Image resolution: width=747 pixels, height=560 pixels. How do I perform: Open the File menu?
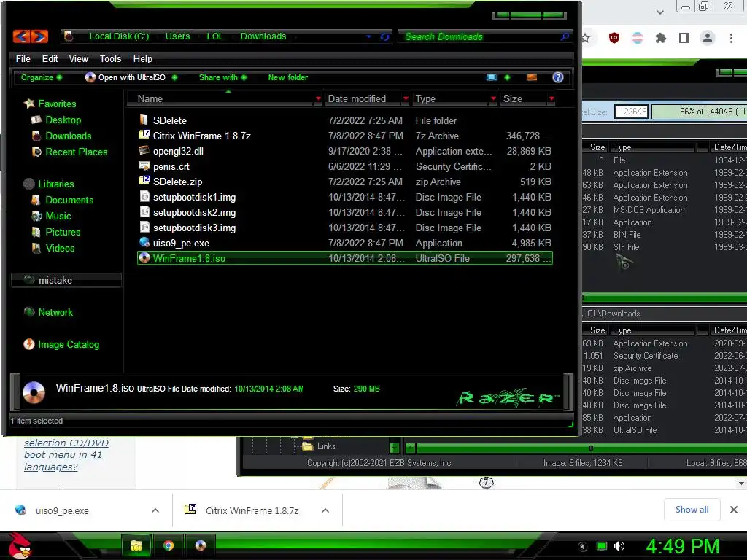click(23, 58)
